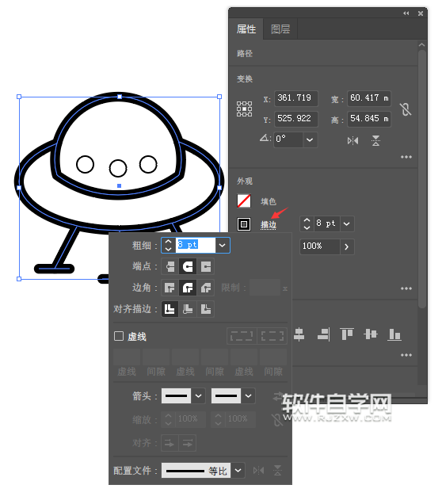The image size is (442, 504).
Task: Open the rotation angle dropdown
Action: 310,139
